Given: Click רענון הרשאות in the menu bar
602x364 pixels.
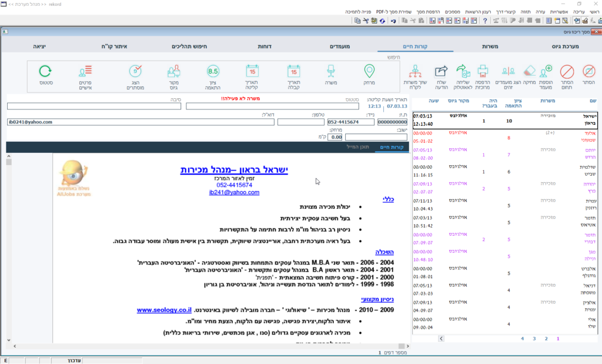Looking at the screenshot, I should pyautogui.click(x=478, y=12).
